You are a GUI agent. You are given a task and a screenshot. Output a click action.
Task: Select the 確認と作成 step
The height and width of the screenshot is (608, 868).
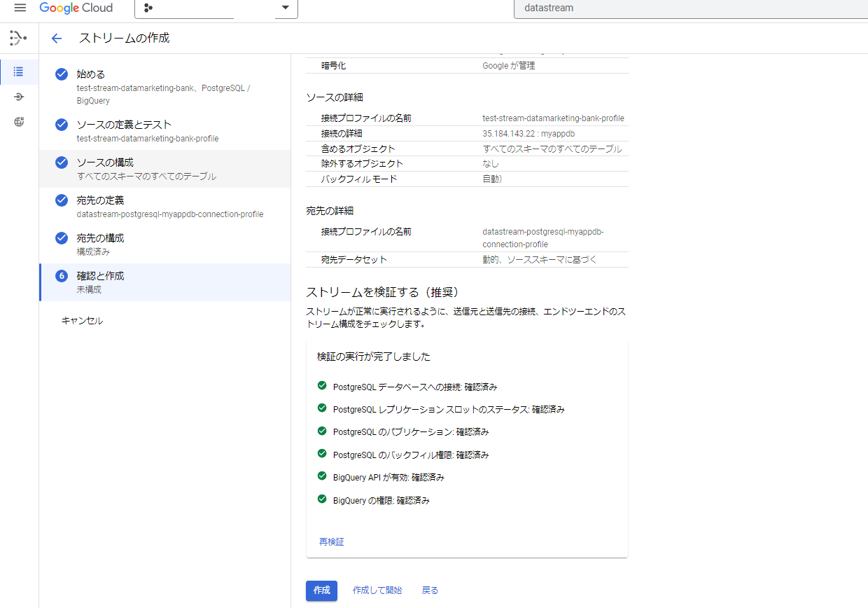pos(164,282)
